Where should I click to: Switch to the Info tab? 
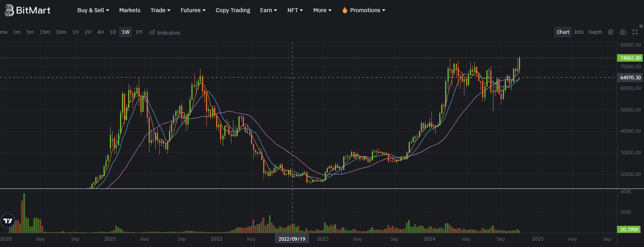tap(579, 32)
